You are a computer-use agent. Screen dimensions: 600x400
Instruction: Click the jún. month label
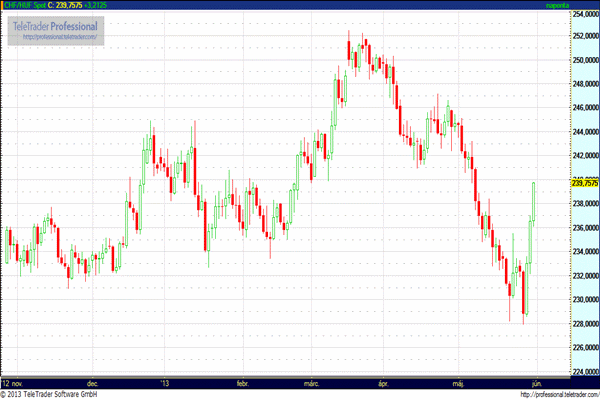pos(536,382)
